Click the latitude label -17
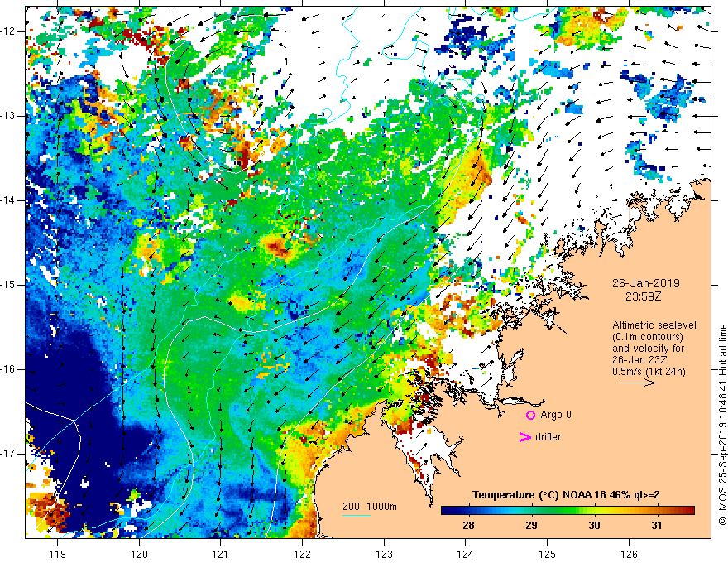The height and width of the screenshot is (563, 728). (8, 454)
